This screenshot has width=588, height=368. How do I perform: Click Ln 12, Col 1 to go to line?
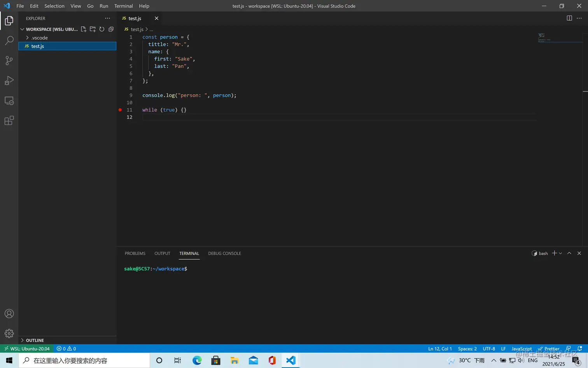pyautogui.click(x=440, y=349)
